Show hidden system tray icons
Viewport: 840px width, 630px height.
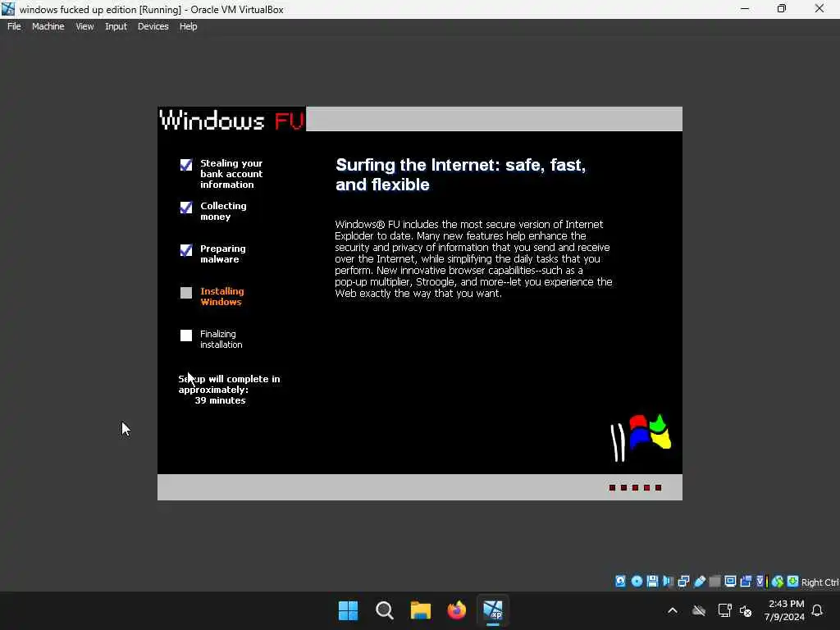coord(673,610)
